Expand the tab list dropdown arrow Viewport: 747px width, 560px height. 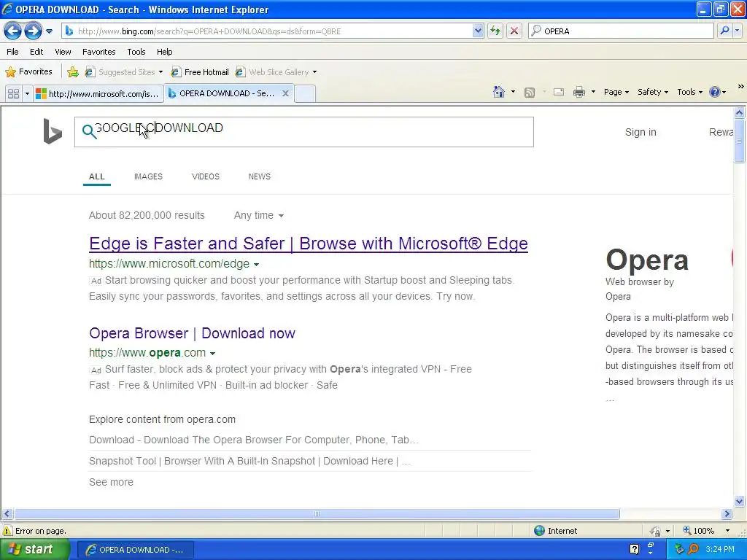point(27,94)
